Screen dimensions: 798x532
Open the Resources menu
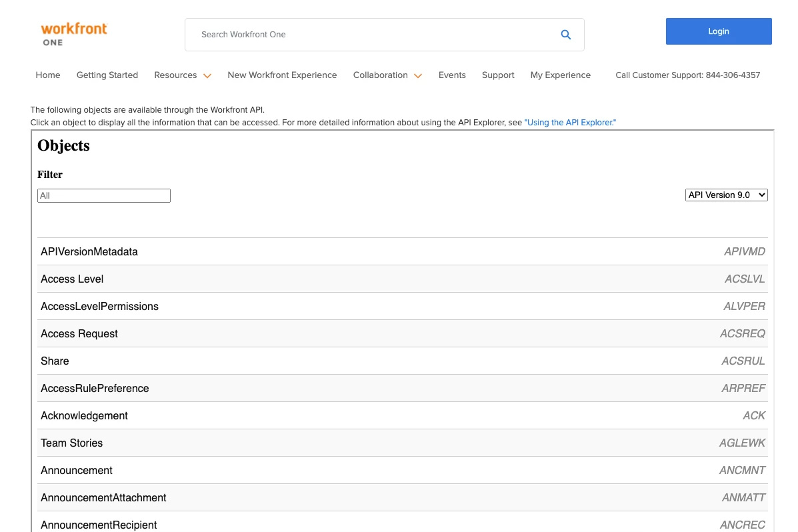(x=175, y=75)
